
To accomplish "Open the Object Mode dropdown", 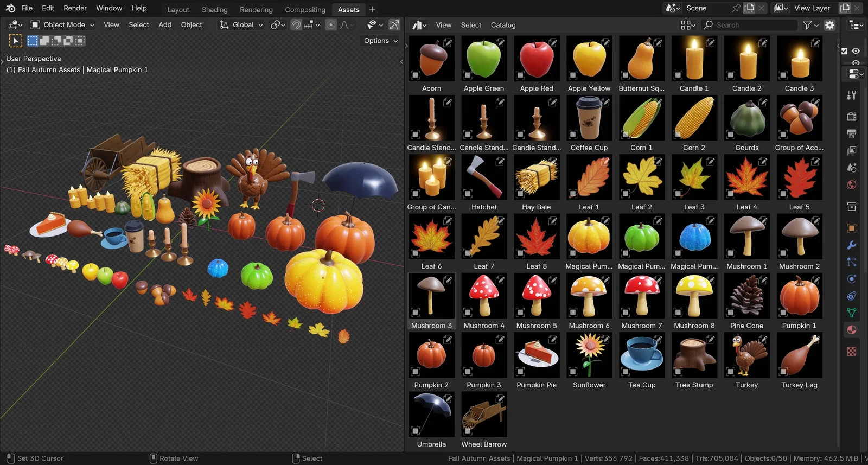I will tap(62, 25).
